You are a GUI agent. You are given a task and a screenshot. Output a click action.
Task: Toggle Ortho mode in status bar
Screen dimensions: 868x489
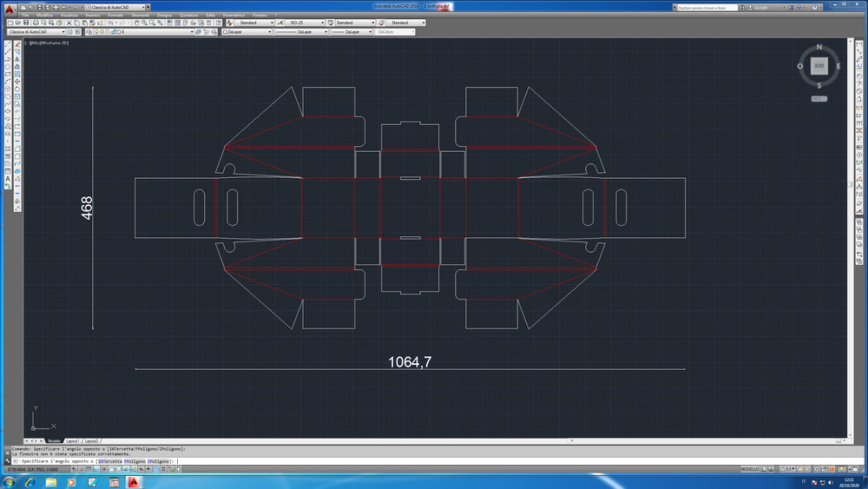96,469
